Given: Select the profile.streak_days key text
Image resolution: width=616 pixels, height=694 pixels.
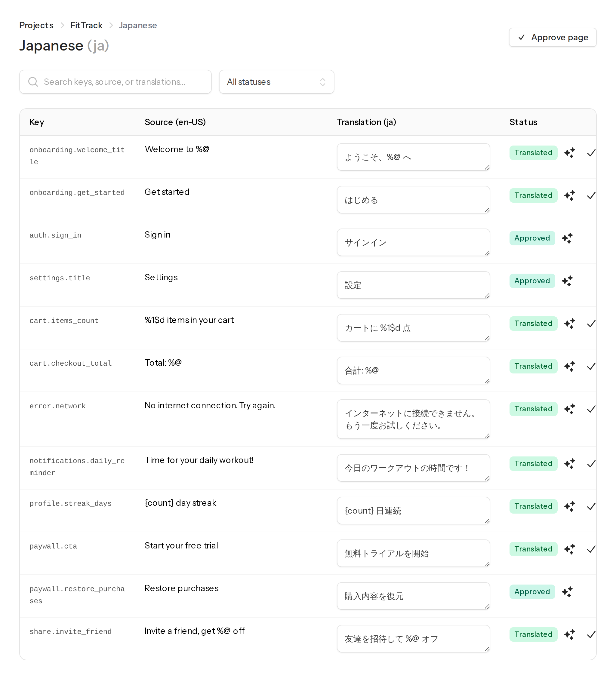Looking at the screenshot, I should click(x=70, y=504).
